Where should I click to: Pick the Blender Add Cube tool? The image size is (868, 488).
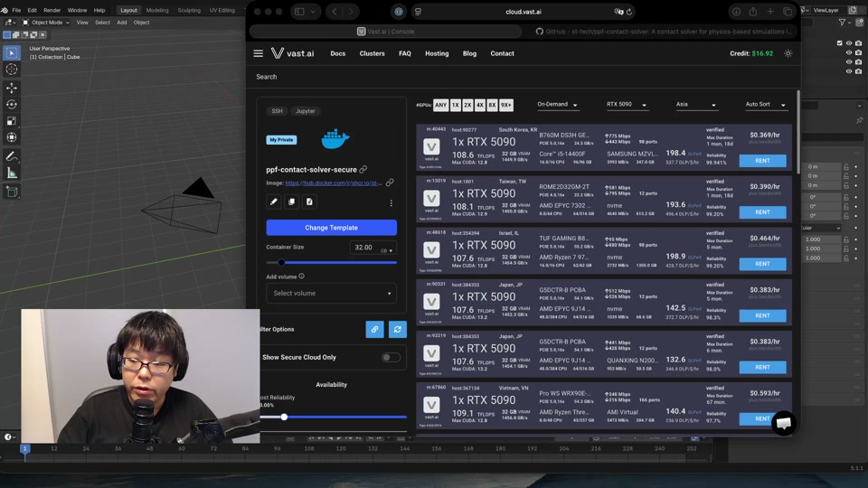(12, 192)
